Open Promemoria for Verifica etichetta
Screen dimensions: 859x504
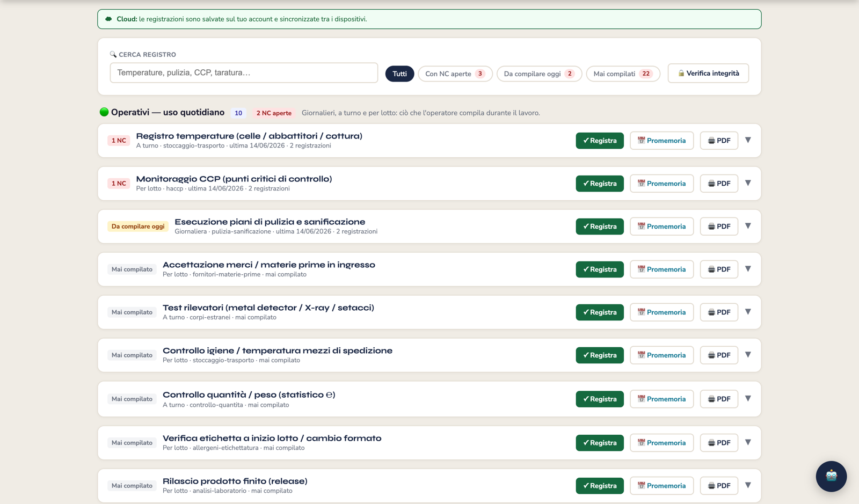click(x=661, y=443)
